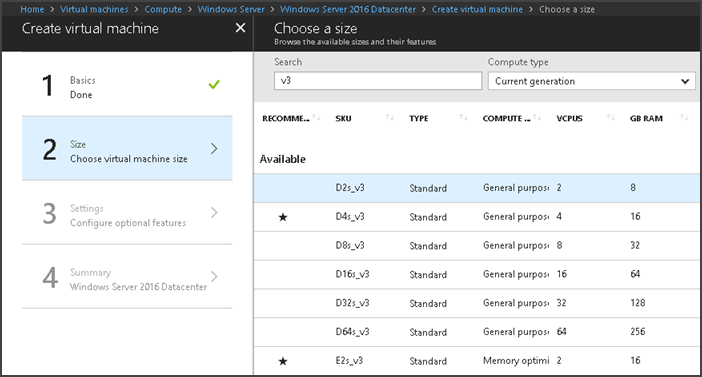Open Virtual machines breadcrumb link
This screenshot has height=377, width=702.
pos(94,9)
